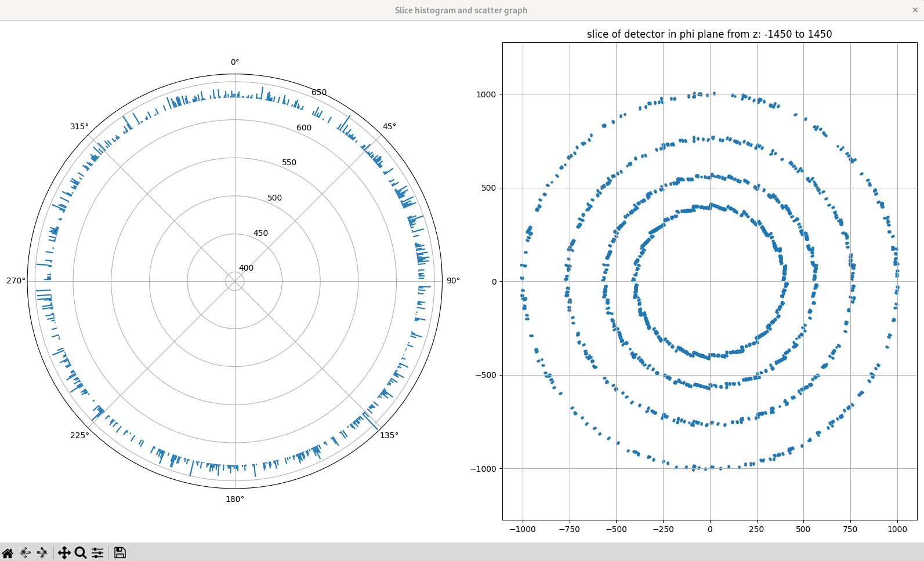Click the scatter x-axis label −750
The width and height of the screenshot is (924, 561).
tap(569, 529)
